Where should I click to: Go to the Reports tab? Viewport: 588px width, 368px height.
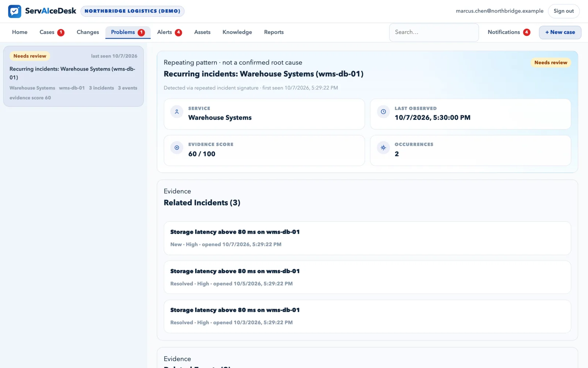(x=274, y=32)
